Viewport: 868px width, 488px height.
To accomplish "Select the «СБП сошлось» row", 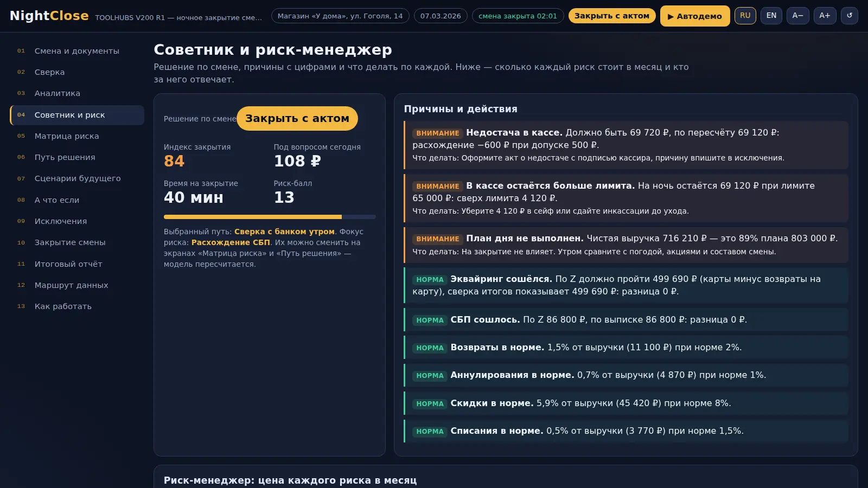I will 626,320.
